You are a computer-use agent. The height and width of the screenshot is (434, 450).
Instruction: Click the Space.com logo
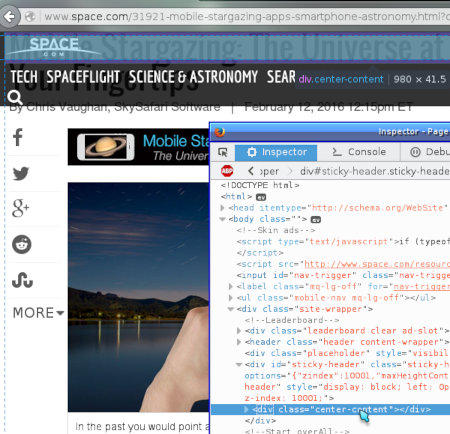(x=54, y=47)
